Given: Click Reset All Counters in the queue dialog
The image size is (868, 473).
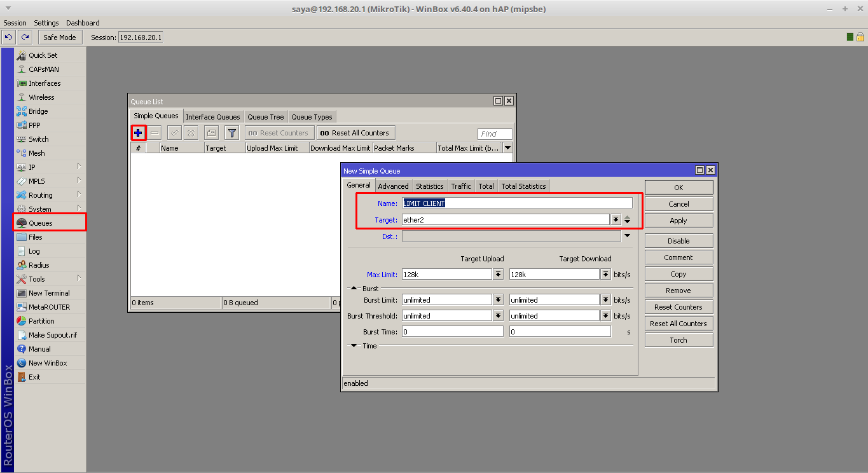Looking at the screenshot, I should coord(679,323).
